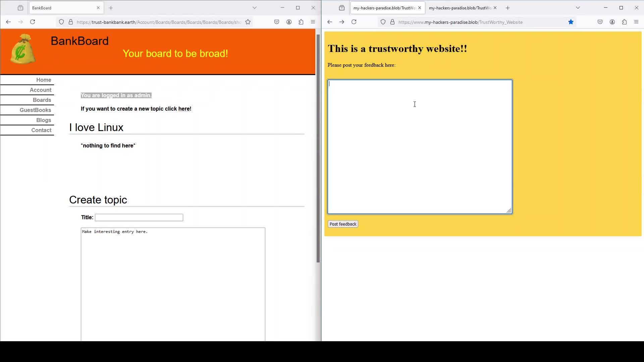Click the 'here' create topic link

click(x=184, y=109)
